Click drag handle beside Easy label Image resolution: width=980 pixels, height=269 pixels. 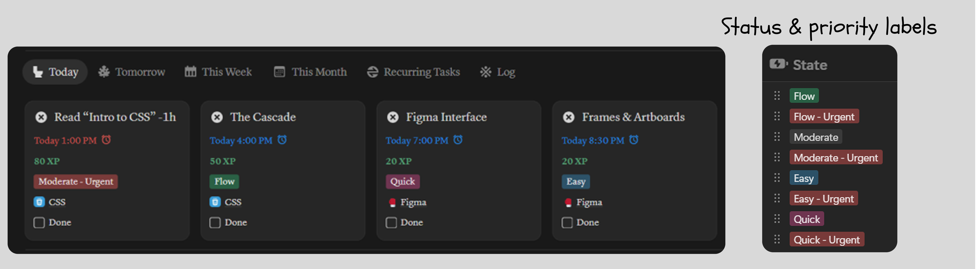777,178
